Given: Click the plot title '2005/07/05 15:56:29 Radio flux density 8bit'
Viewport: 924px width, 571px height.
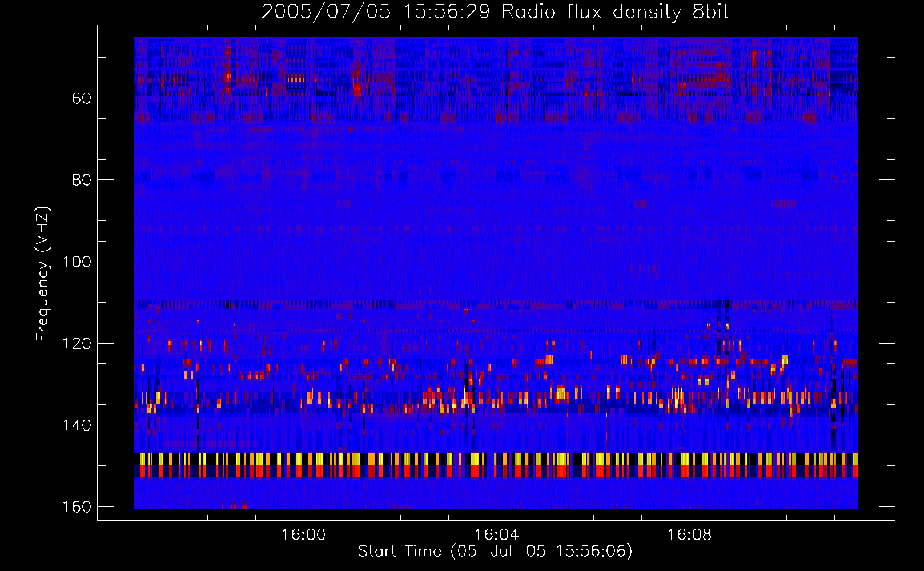Looking at the screenshot, I should point(495,12).
